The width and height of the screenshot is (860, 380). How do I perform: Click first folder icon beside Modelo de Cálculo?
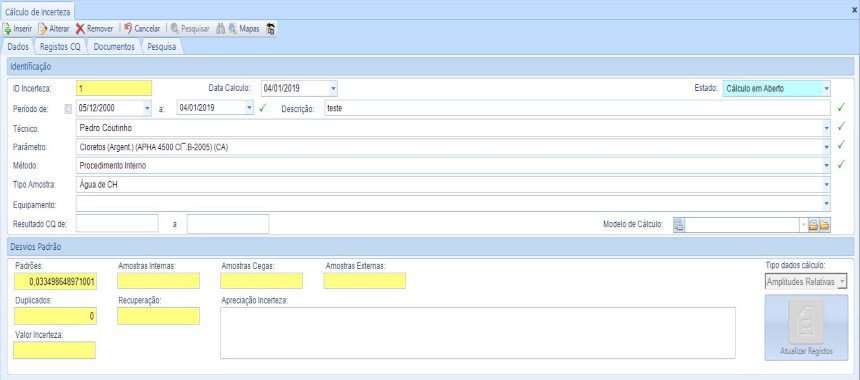pos(813,225)
